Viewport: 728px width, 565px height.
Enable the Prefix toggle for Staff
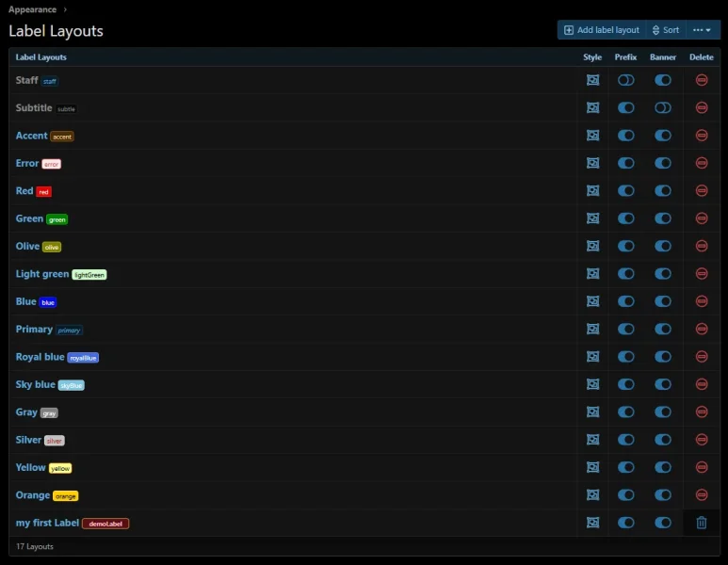(625, 80)
